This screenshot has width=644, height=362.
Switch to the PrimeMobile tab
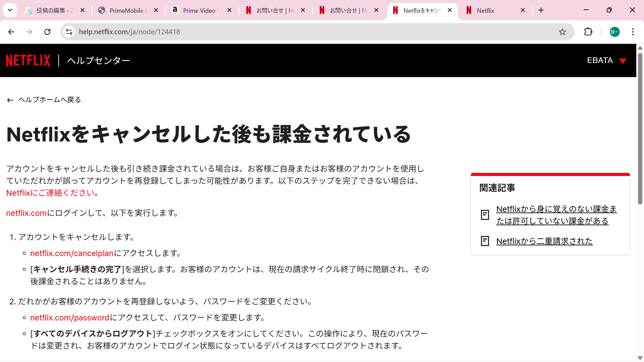tap(126, 10)
